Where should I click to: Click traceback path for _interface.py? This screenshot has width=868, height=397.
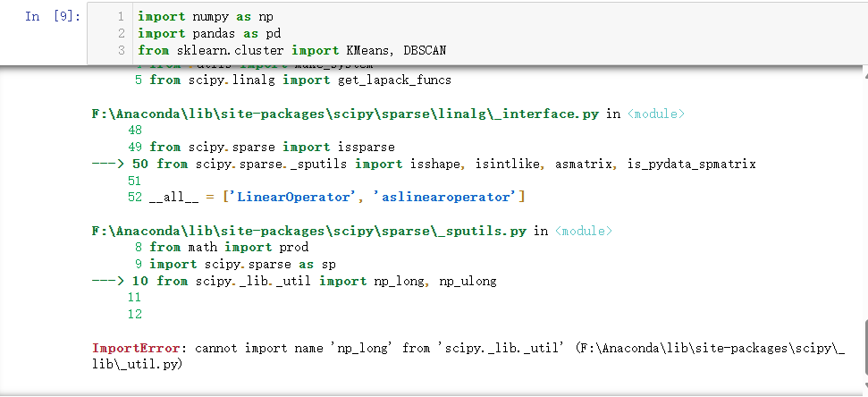pyautogui.click(x=345, y=114)
